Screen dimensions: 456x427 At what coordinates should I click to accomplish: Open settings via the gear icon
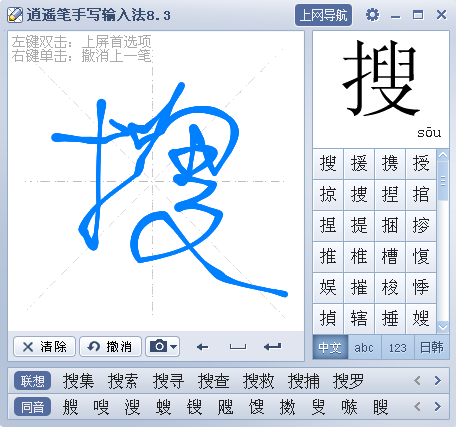point(372,15)
